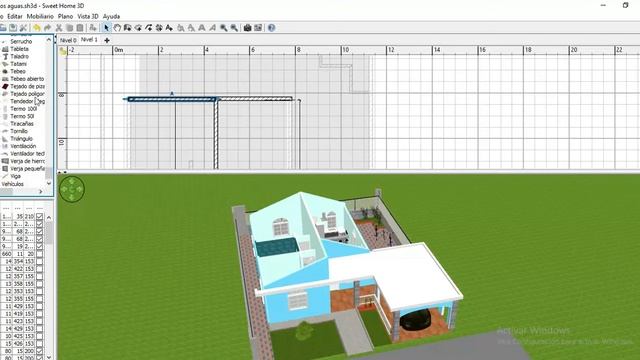
Task: Click the Cut scissors icon
Action: [x=59, y=28]
